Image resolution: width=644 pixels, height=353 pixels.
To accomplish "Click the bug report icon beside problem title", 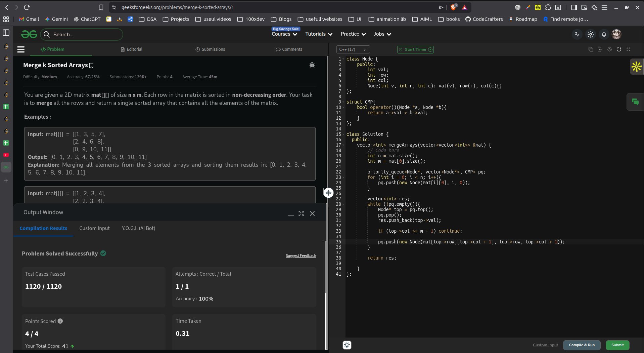I will 312,65.
